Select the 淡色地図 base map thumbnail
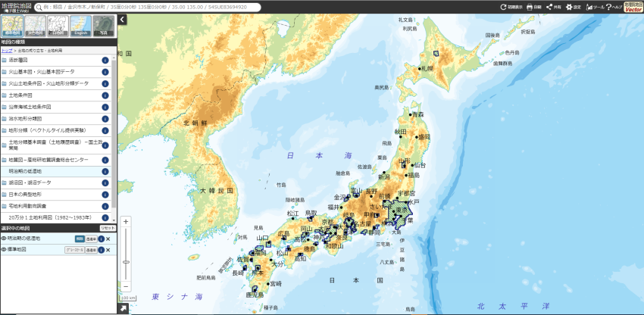The height and width of the screenshot is (315, 644). (35, 26)
